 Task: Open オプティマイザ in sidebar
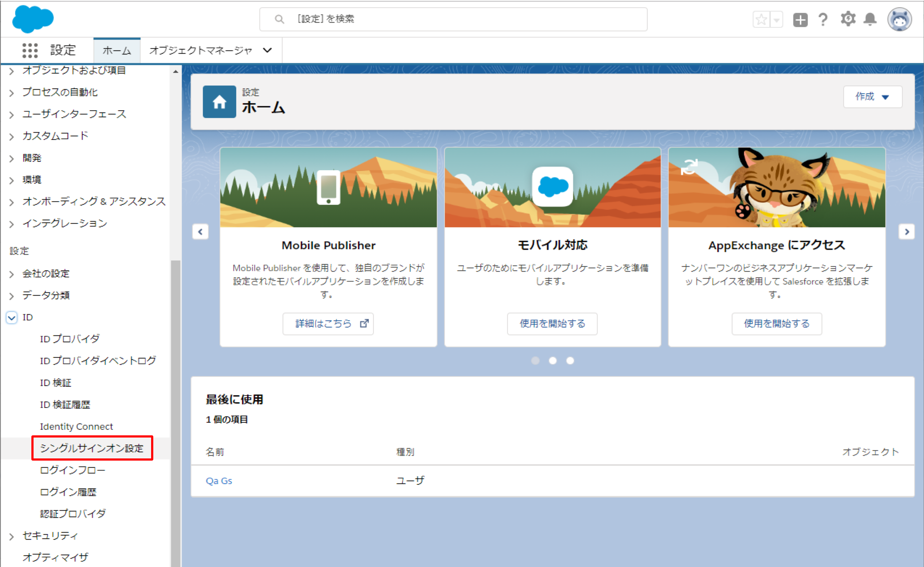point(56,557)
